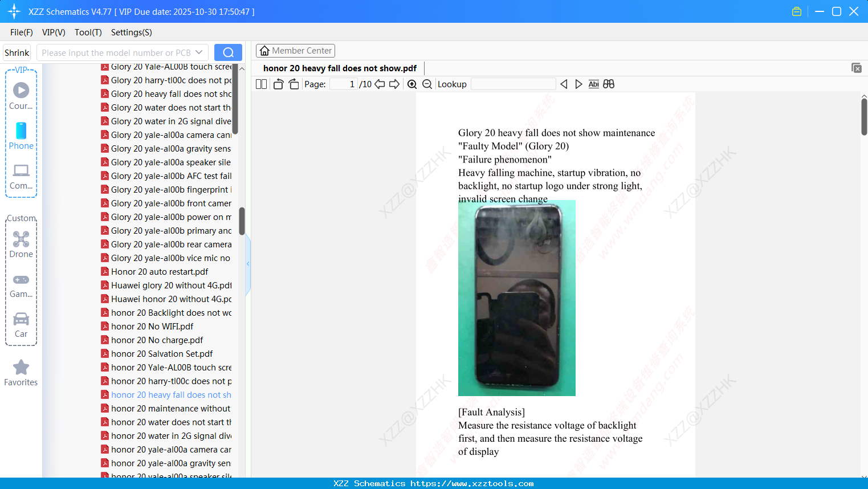Screen dimensions: 868x489
Task: Open Honor 20 auto restart.pdf
Action: [x=154, y=272]
